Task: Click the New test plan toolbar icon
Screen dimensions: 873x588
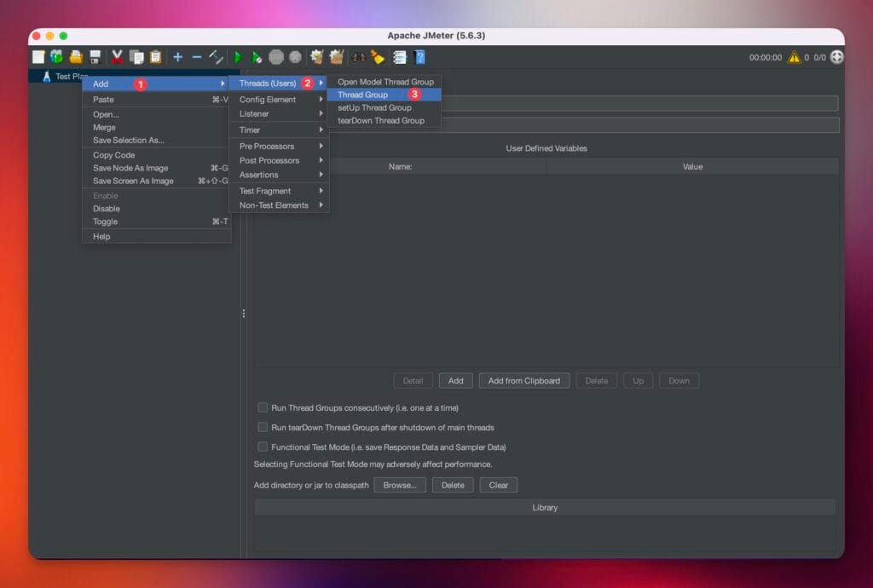Action: pos(38,57)
